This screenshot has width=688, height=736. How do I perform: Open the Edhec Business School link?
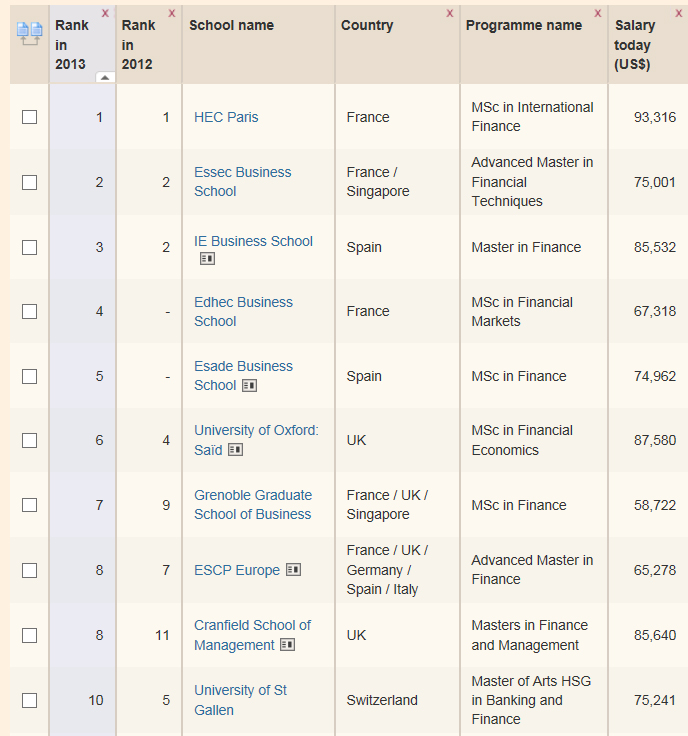244,311
